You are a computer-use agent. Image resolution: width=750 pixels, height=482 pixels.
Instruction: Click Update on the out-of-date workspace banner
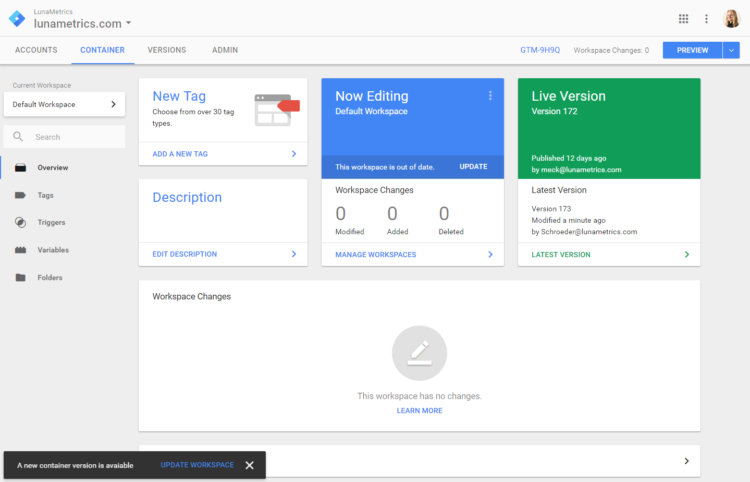click(x=474, y=166)
